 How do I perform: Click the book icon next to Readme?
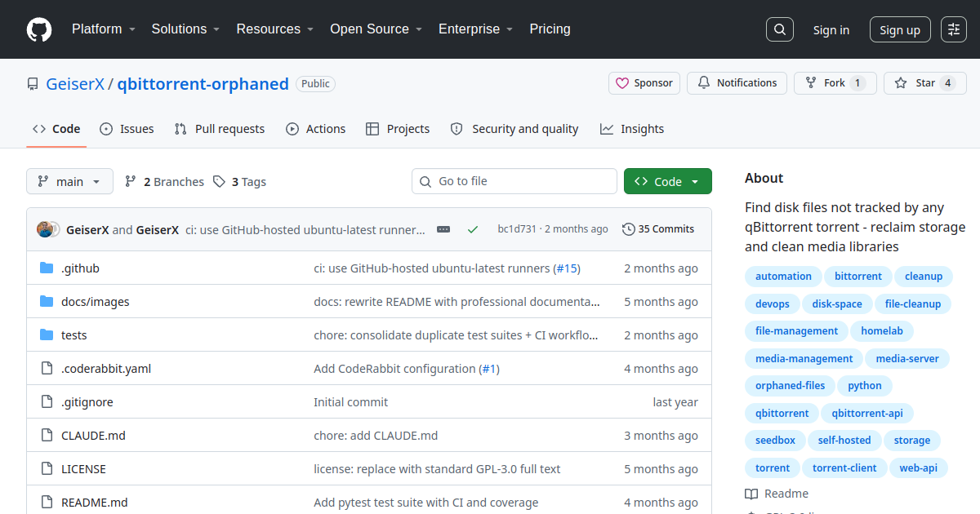[751, 494]
